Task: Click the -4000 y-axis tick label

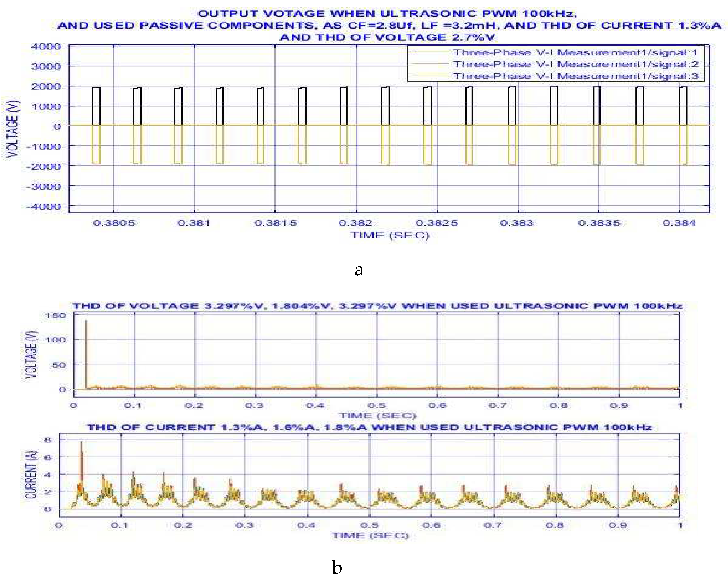Action: (x=44, y=206)
